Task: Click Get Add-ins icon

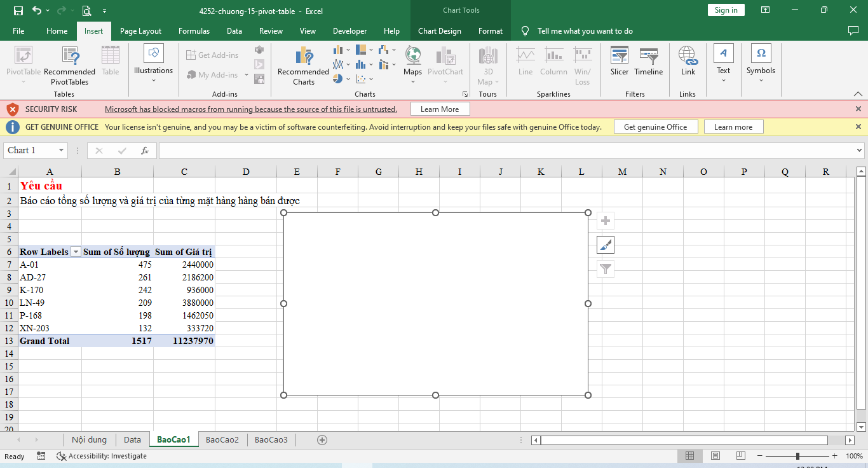Action: point(212,55)
